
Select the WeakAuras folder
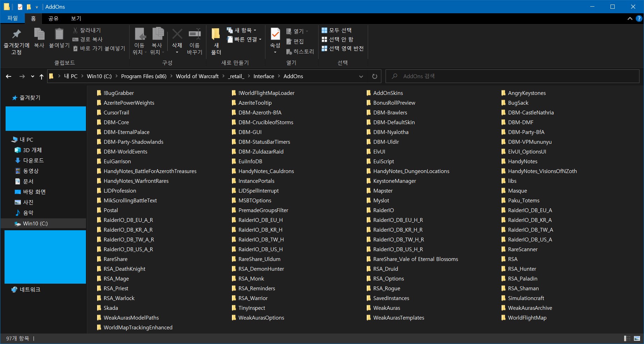(383, 308)
